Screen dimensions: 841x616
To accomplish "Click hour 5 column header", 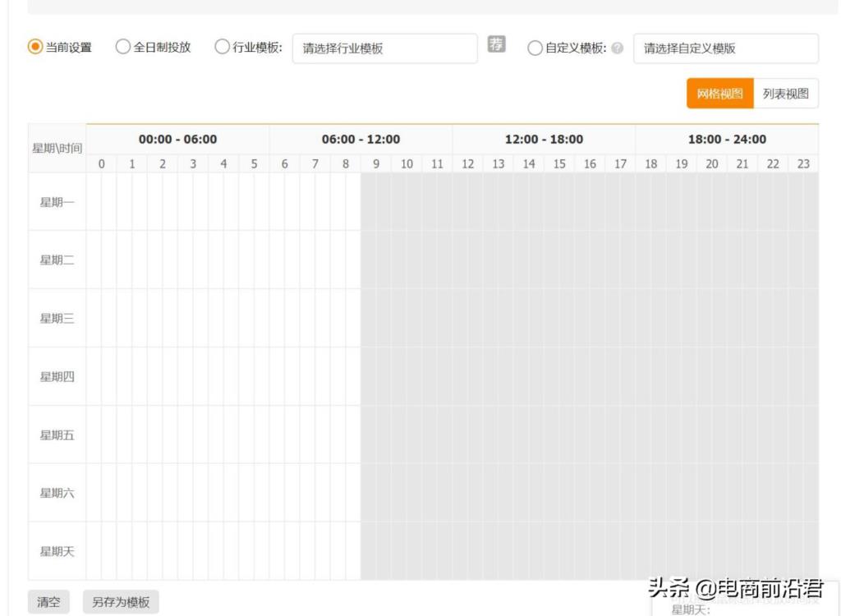I will point(255,163).
